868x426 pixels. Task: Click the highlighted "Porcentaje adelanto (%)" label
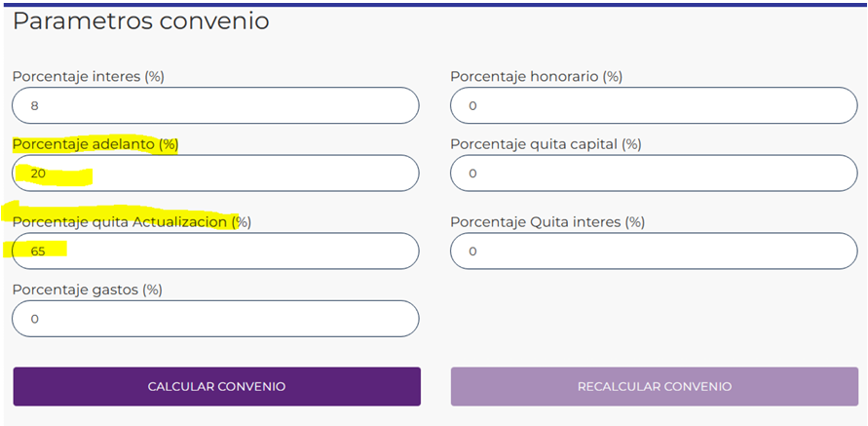95,144
